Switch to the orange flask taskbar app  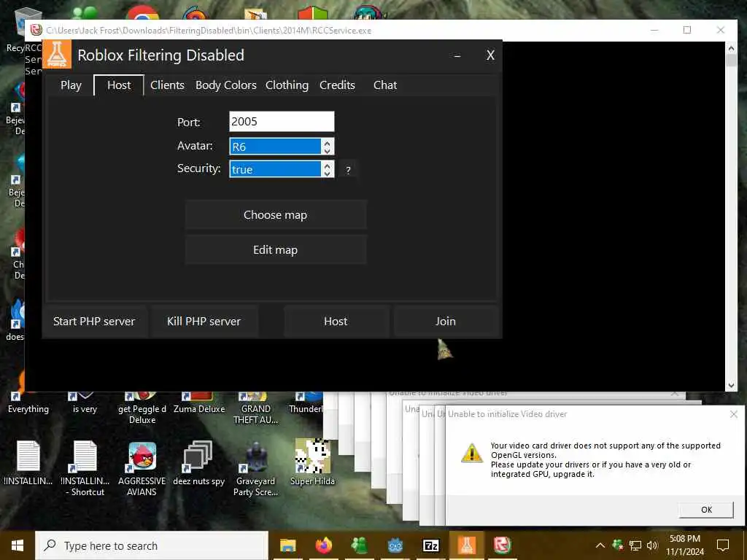coord(466,545)
